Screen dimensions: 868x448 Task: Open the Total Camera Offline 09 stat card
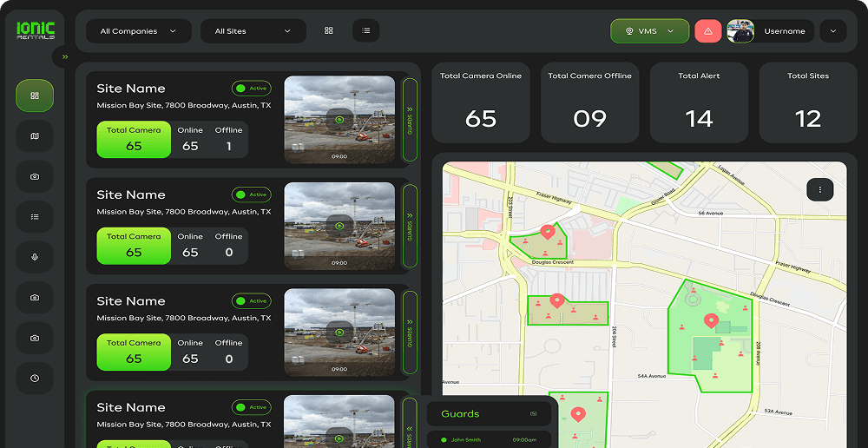pyautogui.click(x=589, y=102)
